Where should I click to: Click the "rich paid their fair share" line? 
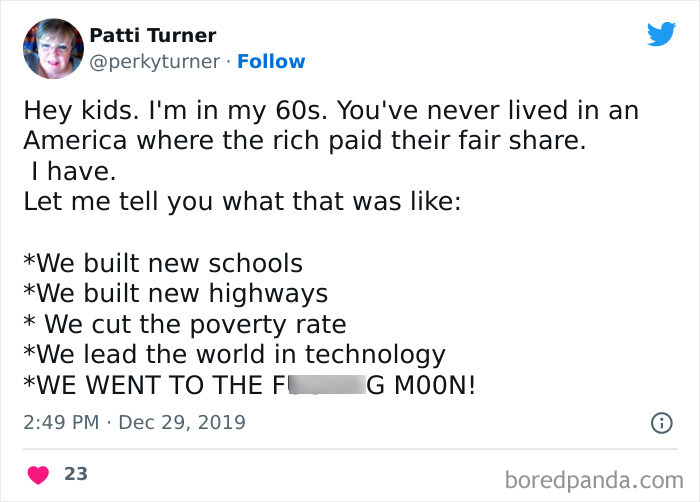302,140
